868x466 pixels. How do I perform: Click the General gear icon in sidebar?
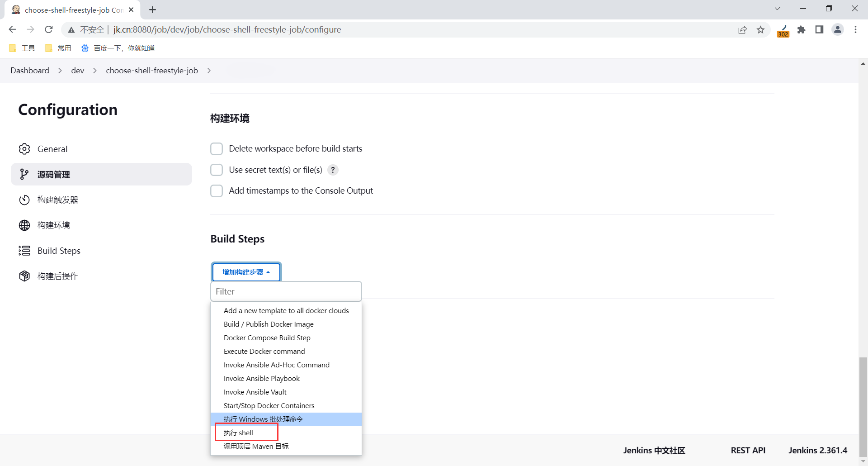click(x=24, y=149)
